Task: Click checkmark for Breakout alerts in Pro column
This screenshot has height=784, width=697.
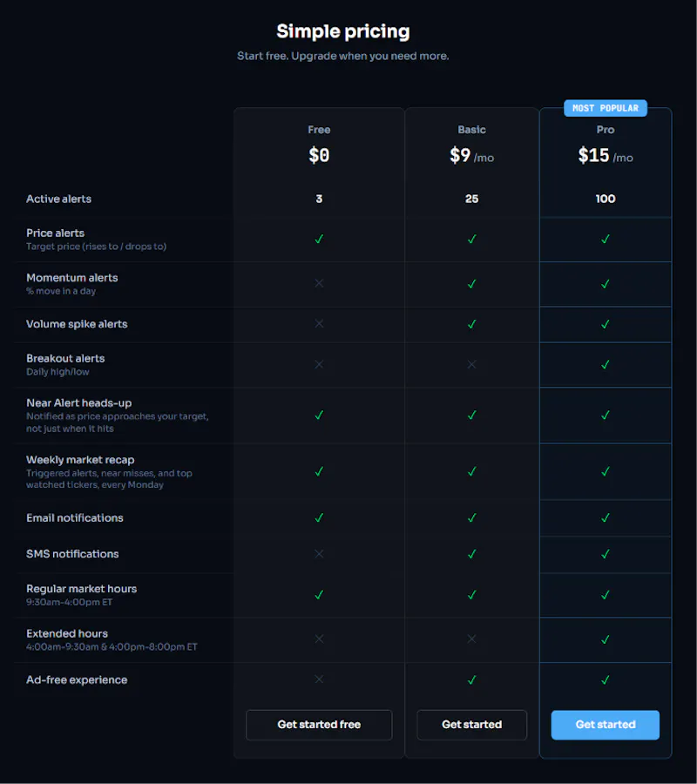Action: click(605, 364)
